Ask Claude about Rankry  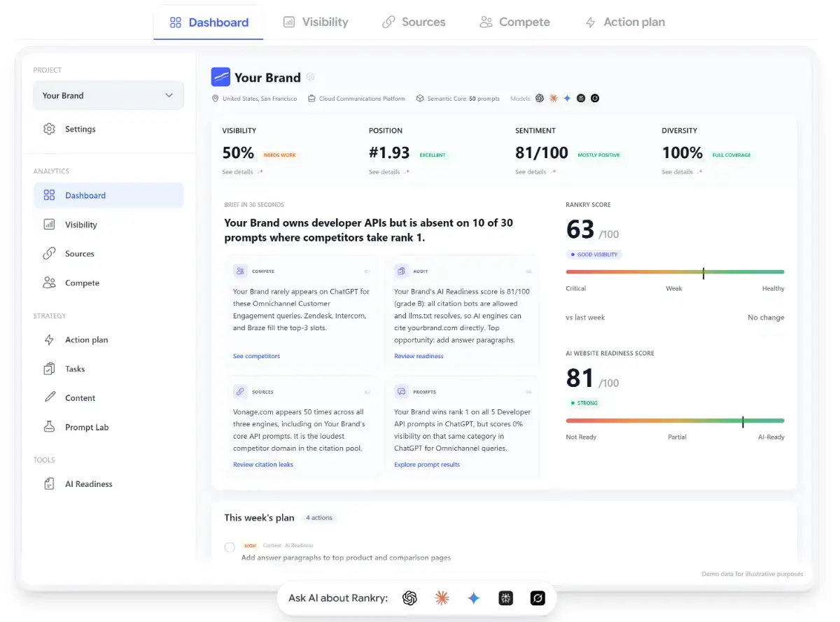442,598
